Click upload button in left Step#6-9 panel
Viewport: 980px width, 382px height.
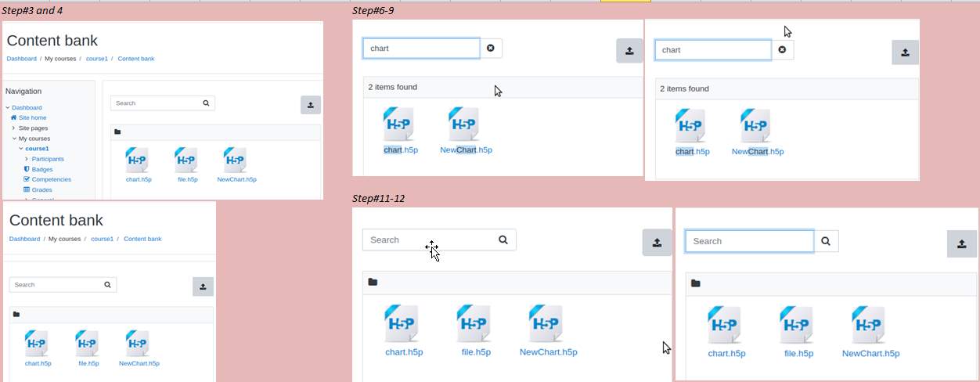coord(629,51)
